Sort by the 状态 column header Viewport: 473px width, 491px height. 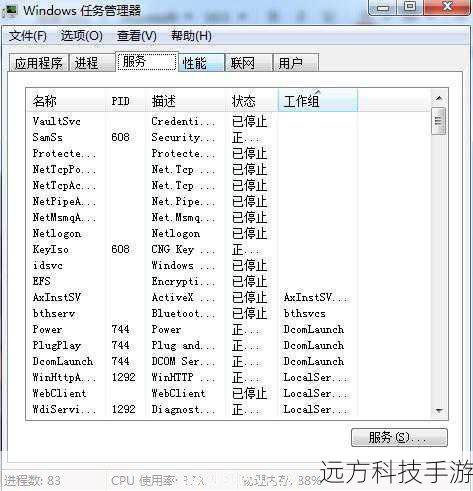point(252,100)
